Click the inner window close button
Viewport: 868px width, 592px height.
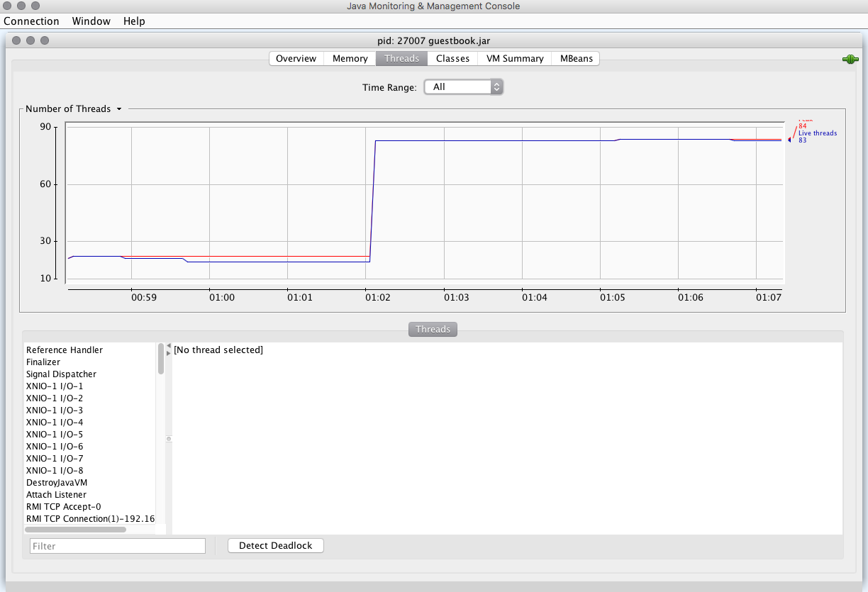pos(17,41)
